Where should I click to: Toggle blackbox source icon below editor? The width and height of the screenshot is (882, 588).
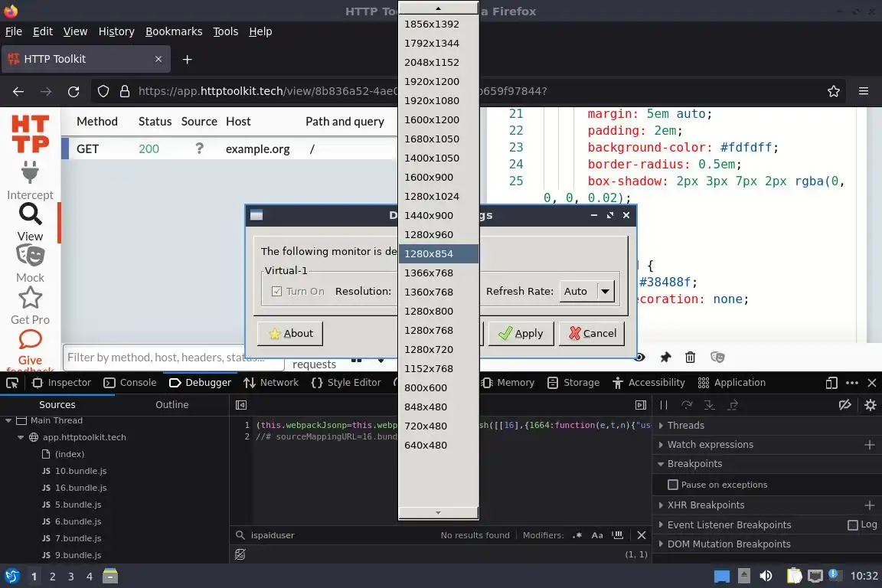tap(240, 554)
